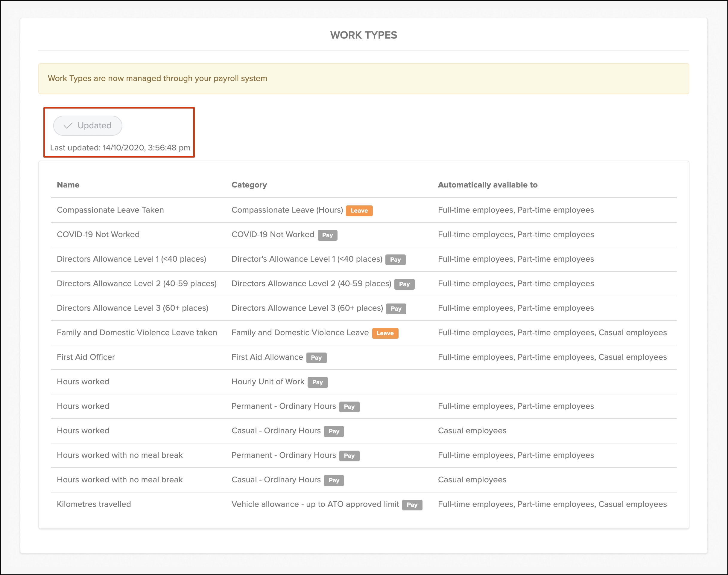Click the WORK TYPES page heading

pyautogui.click(x=364, y=35)
